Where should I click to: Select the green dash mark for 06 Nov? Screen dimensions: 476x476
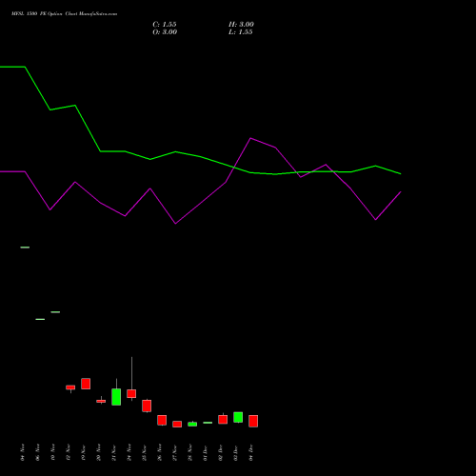point(40,319)
